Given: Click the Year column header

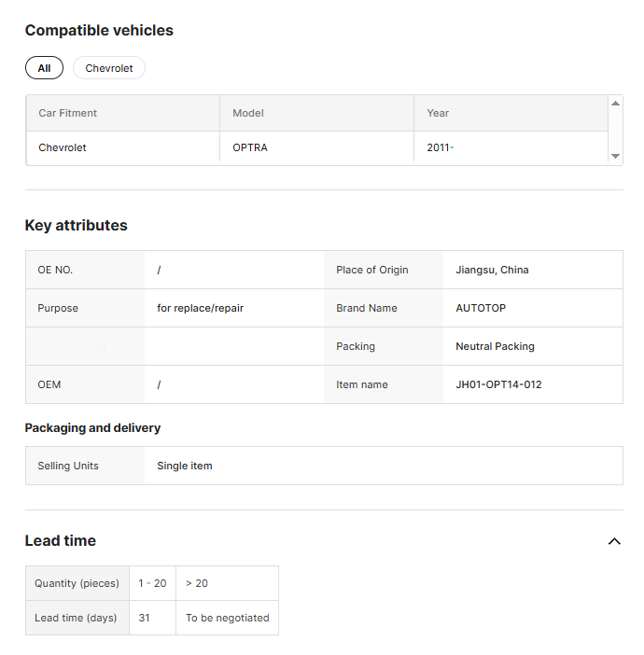Looking at the screenshot, I should click(438, 113).
